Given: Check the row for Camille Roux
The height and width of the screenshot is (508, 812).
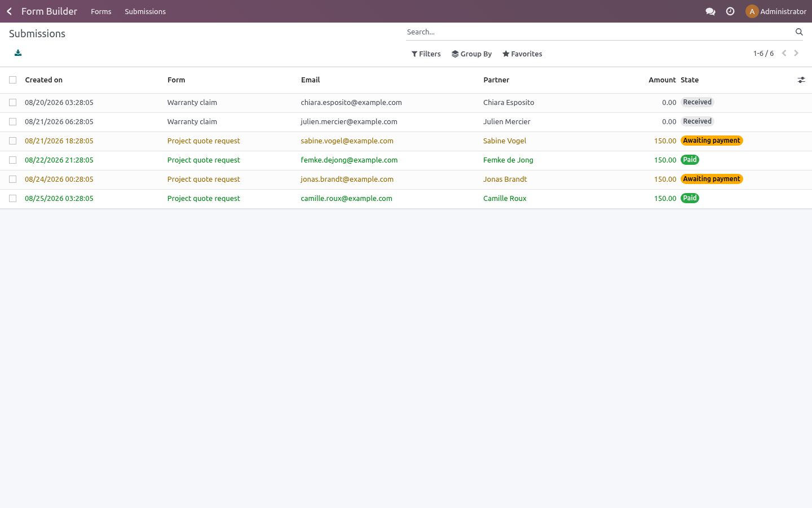Looking at the screenshot, I should pos(12,199).
